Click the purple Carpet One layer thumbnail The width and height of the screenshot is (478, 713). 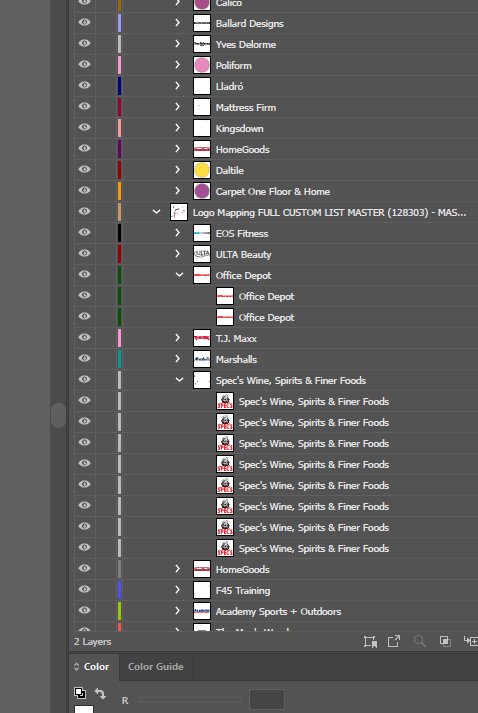pos(202,191)
